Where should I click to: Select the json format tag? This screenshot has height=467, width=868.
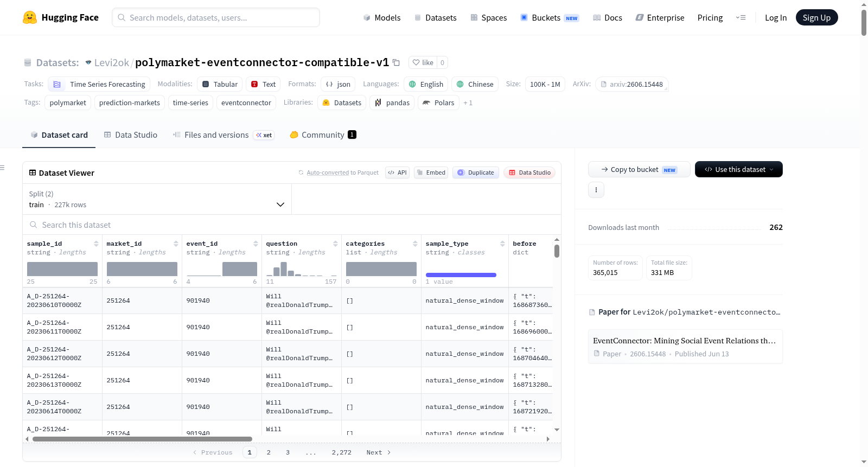[x=338, y=84]
